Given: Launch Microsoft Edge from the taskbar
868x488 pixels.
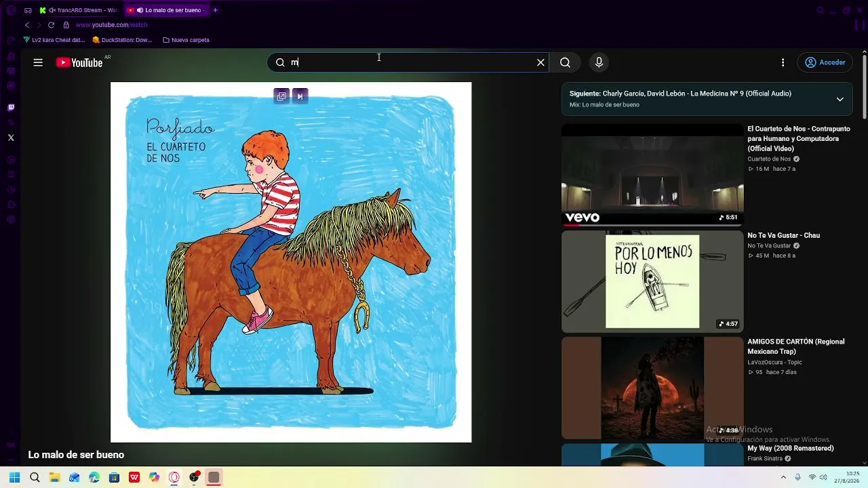Looking at the screenshot, I should click(94, 477).
